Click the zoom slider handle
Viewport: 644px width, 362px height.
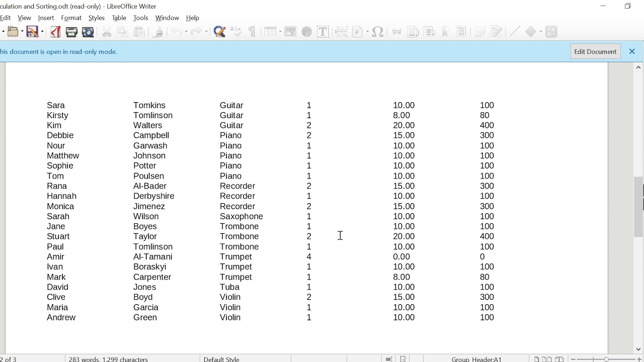(x=606, y=359)
